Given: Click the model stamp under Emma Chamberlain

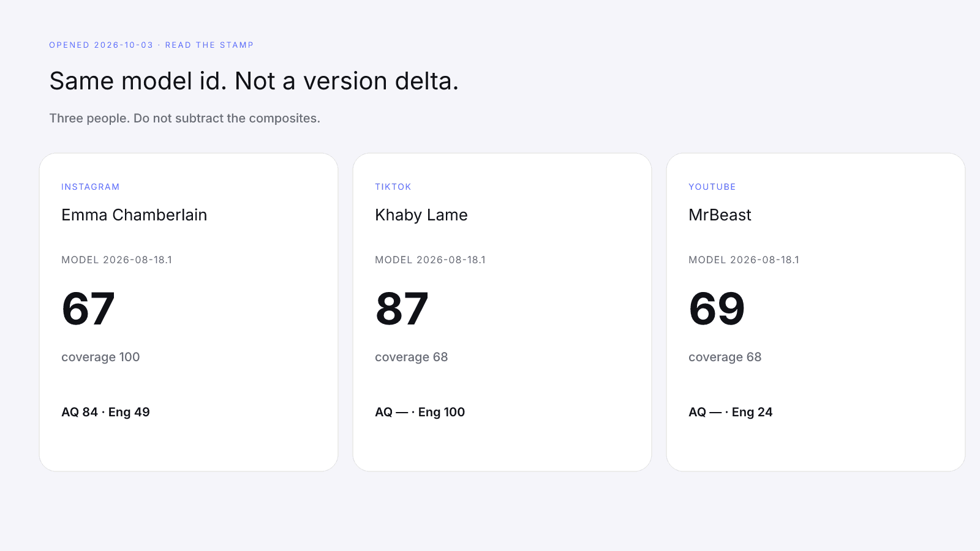Looking at the screenshot, I should [x=117, y=260].
